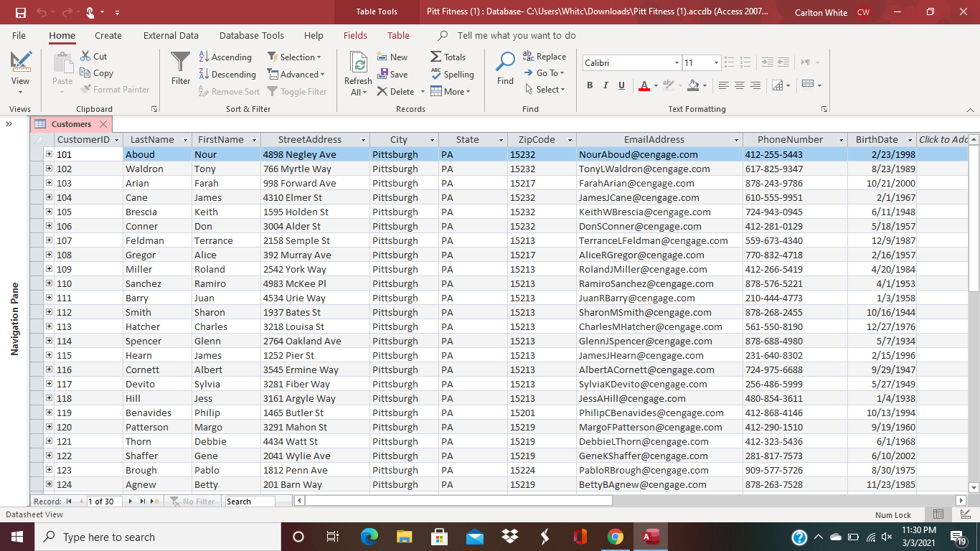Open the LastName column filter dropdown
980x551 pixels.
tap(186, 140)
